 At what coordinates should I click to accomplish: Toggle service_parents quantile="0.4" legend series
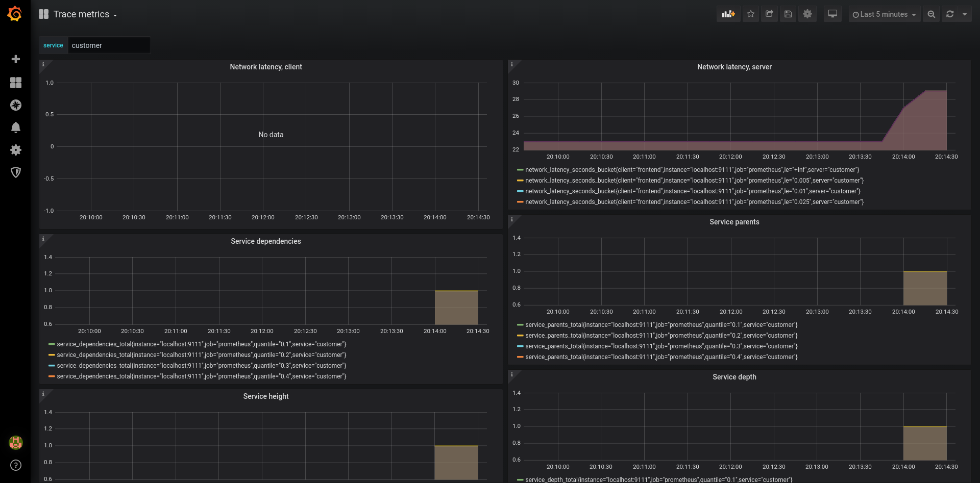tap(661, 357)
